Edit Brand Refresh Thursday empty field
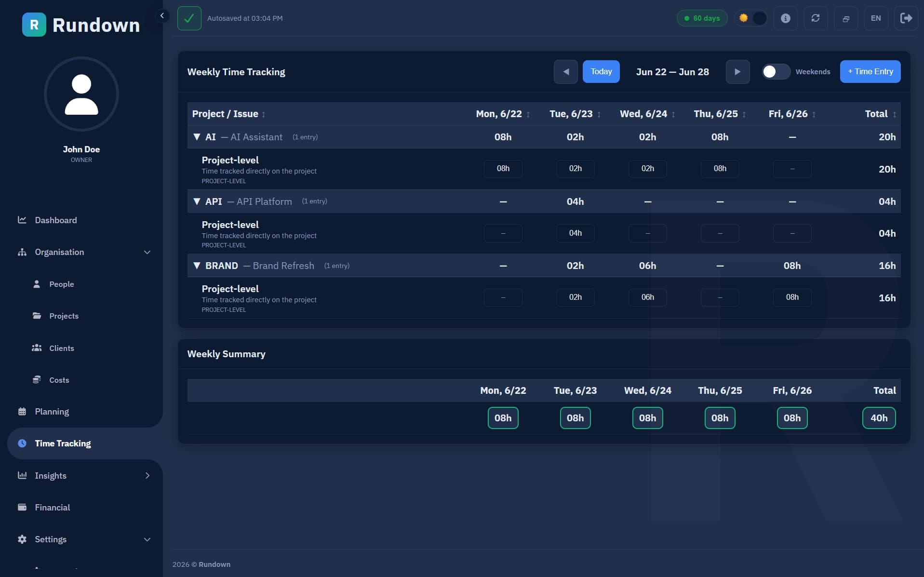This screenshot has height=577, width=924. pos(720,297)
